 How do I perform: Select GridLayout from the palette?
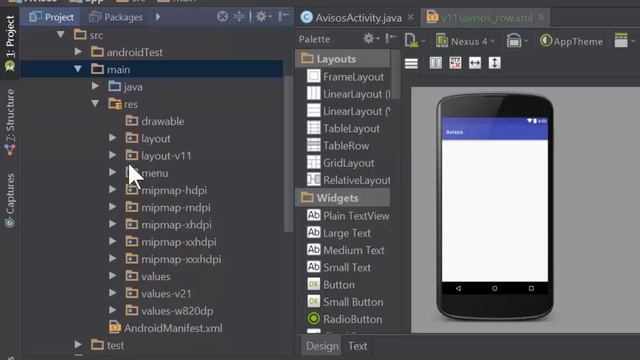coord(341,162)
